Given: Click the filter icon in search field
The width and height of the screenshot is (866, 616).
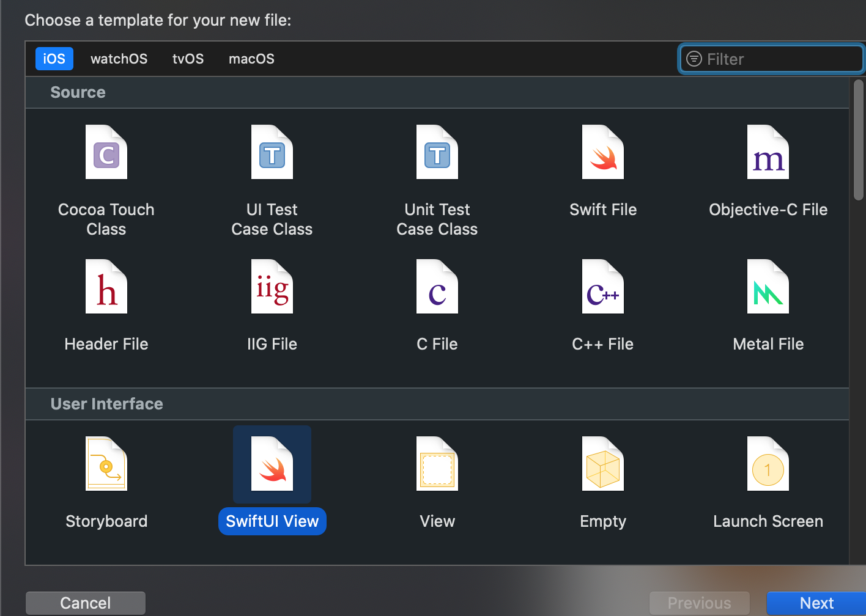Looking at the screenshot, I should pyautogui.click(x=694, y=59).
